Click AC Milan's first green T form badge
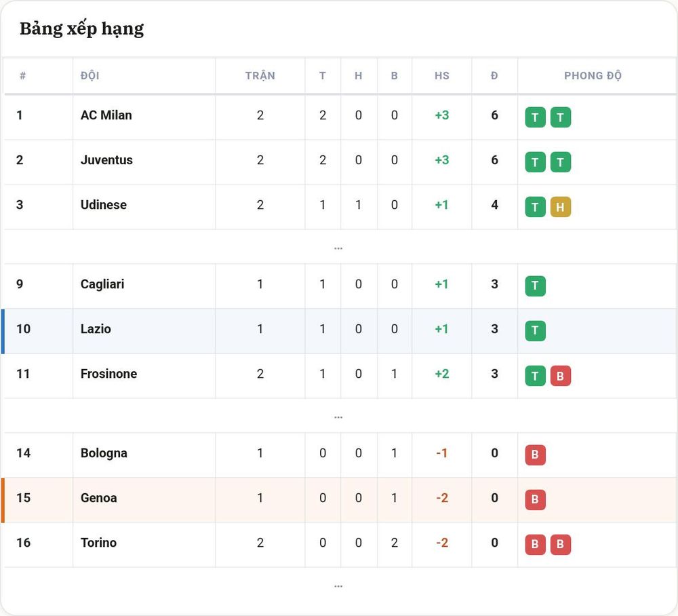Screen dimensions: 678x616 (535, 117)
